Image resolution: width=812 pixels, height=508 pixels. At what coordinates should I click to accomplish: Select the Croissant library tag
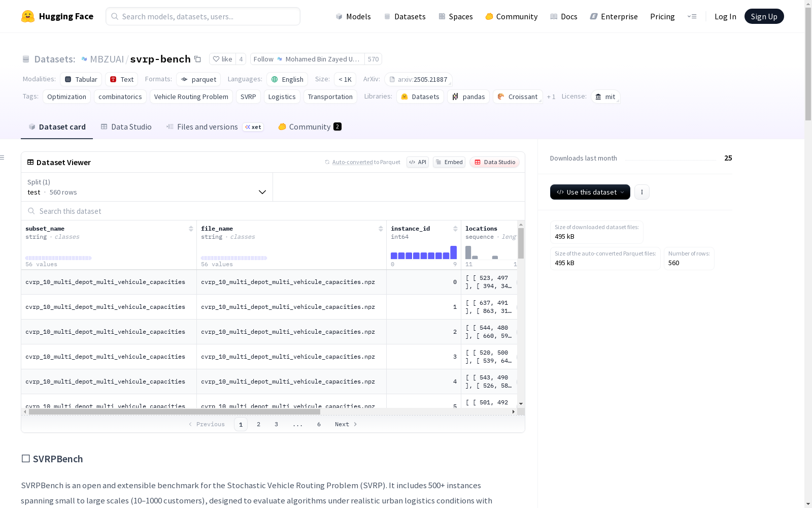[x=518, y=97]
